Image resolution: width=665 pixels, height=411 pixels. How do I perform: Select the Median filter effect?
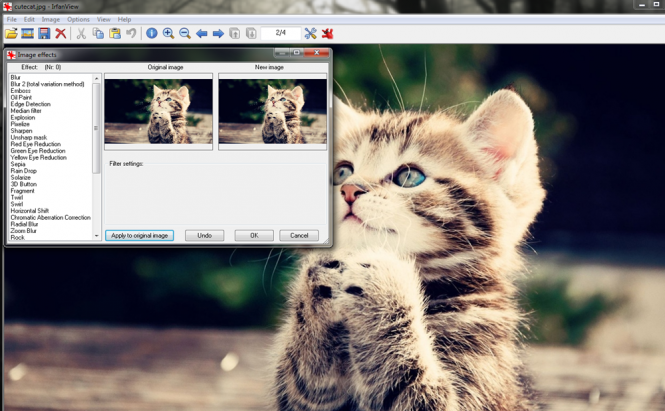click(26, 111)
